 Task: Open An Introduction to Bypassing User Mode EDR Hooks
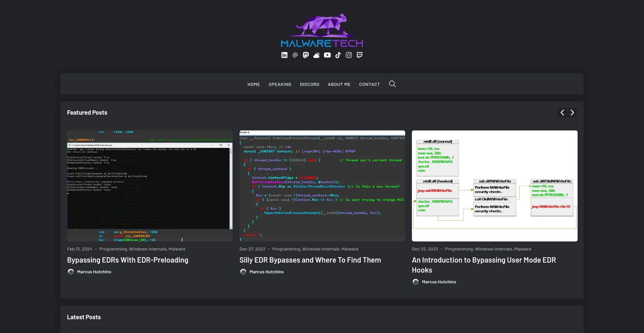[484, 265]
